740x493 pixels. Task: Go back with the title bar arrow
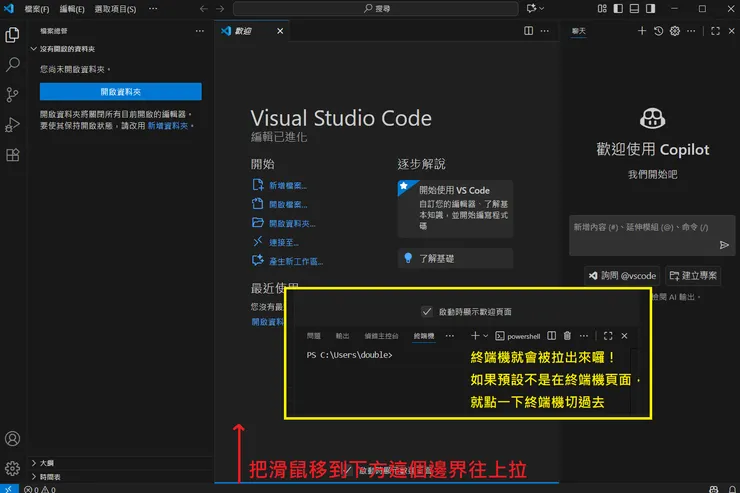pos(203,8)
